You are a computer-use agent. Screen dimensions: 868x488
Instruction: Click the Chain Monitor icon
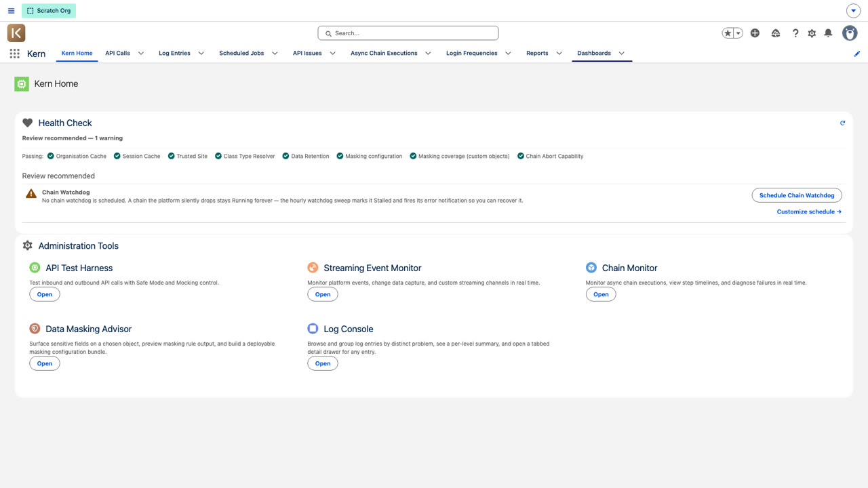pos(591,268)
